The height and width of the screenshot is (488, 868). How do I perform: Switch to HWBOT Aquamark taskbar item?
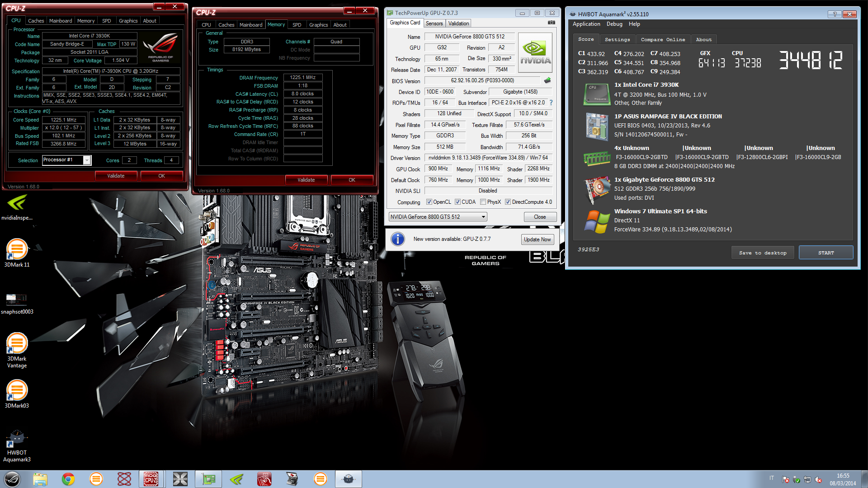(349, 479)
